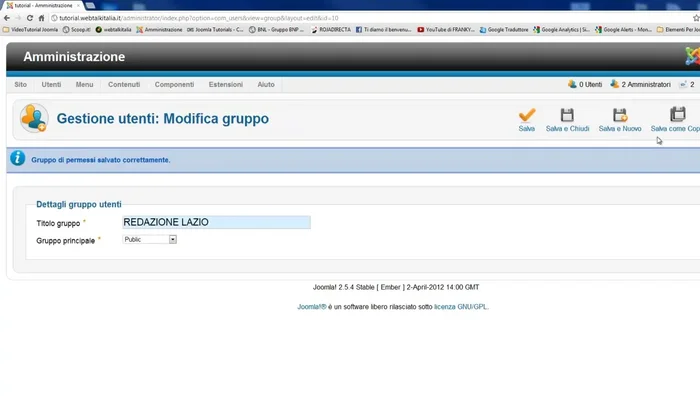Click the blue info message icon

pos(17,158)
